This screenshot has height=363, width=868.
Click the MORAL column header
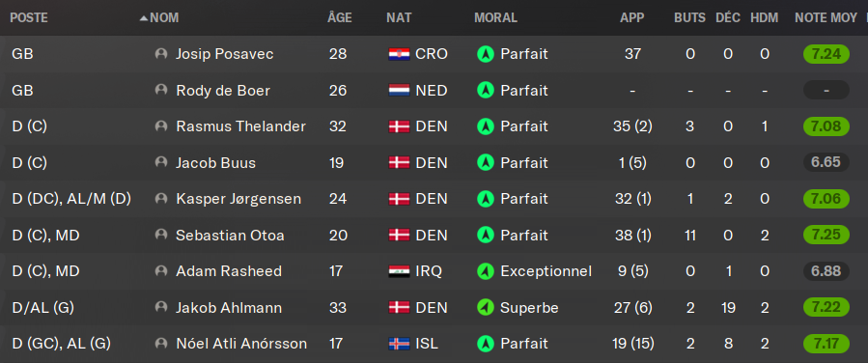pos(495,17)
